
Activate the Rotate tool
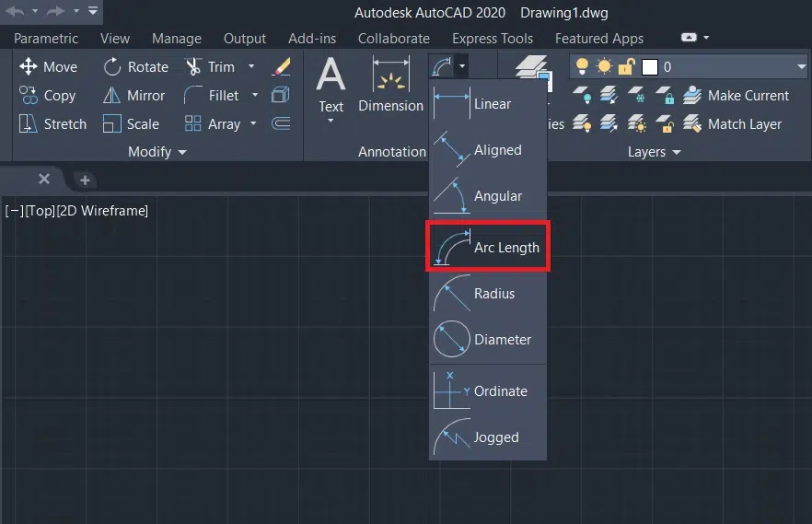click(135, 66)
